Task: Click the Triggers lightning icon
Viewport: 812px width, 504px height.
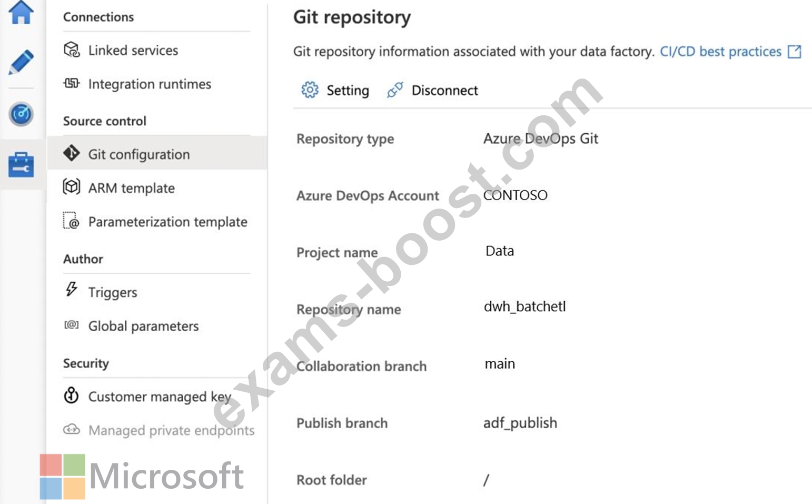Action: click(x=72, y=289)
